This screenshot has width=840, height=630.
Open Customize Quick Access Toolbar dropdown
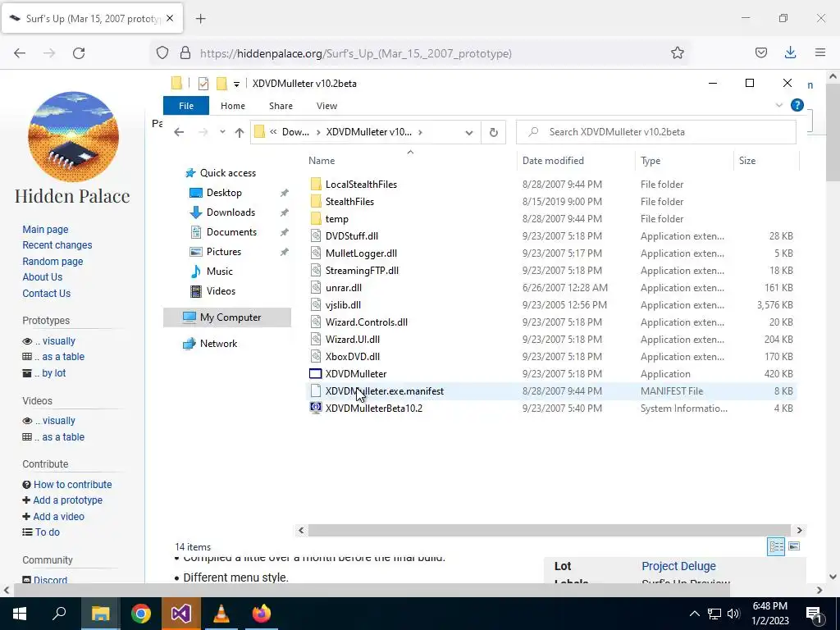236,84
